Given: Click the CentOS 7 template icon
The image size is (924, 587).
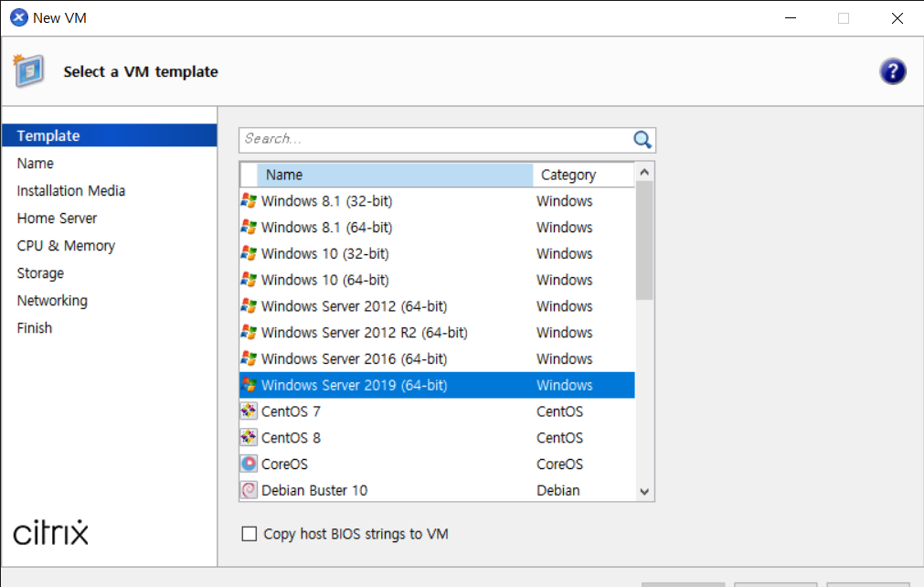Looking at the screenshot, I should point(249,411).
